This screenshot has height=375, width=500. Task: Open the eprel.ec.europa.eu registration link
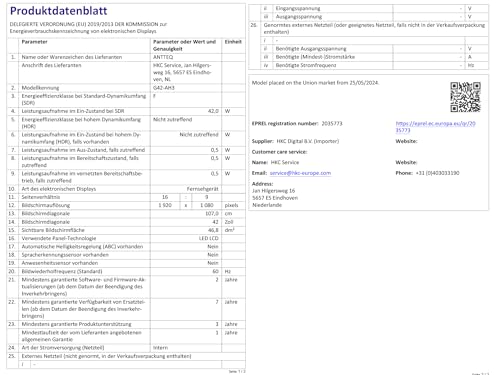tap(435, 127)
